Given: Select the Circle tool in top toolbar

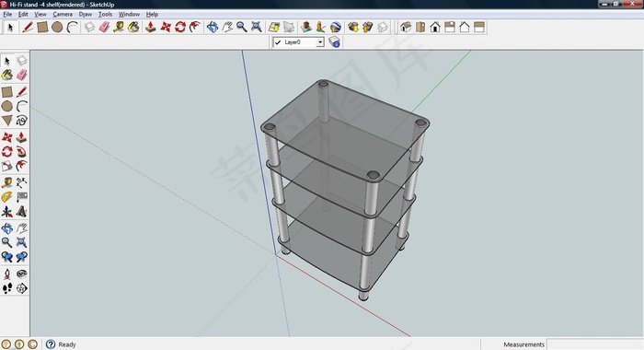Looking at the screenshot, I should tap(57, 27).
